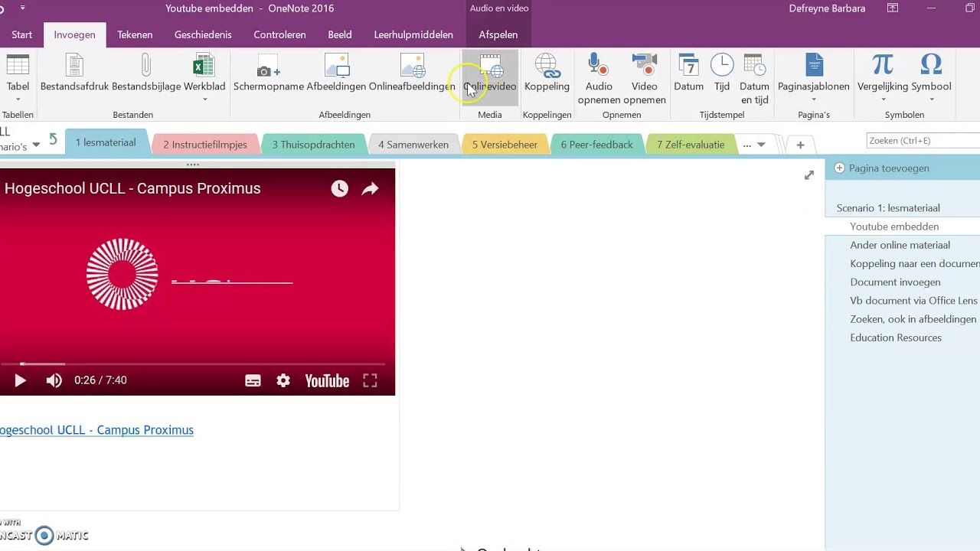
Task: Click the YouTube logo in player
Action: (x=327, y=380)
